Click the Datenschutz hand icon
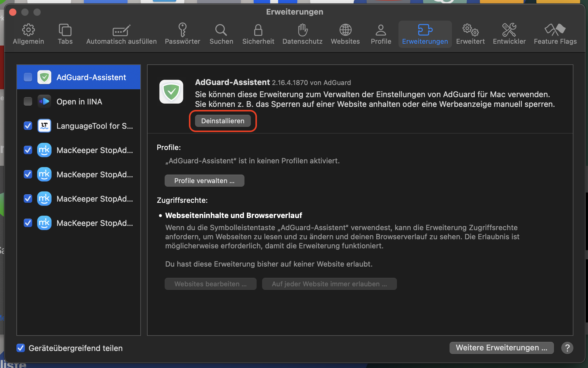This screenshot has height=368, width=588. click(x=303, y=30)
